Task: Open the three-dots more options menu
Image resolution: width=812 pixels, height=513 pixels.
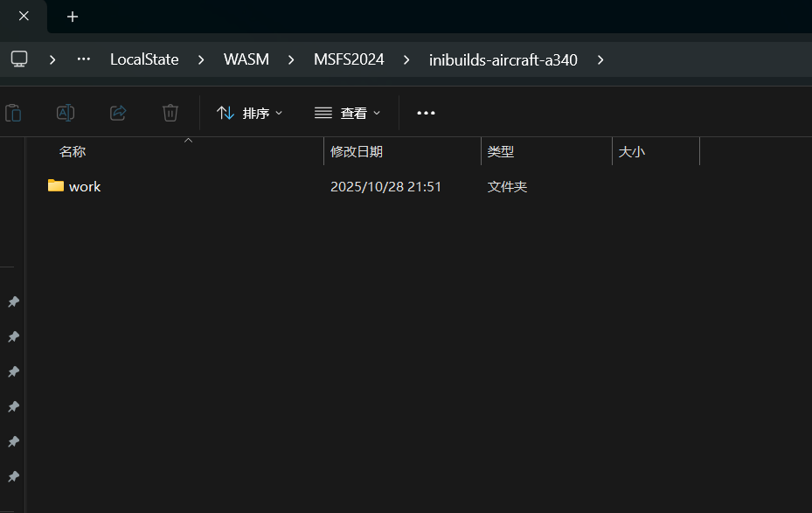Action: pyautogui.click(x=426, y=113)
